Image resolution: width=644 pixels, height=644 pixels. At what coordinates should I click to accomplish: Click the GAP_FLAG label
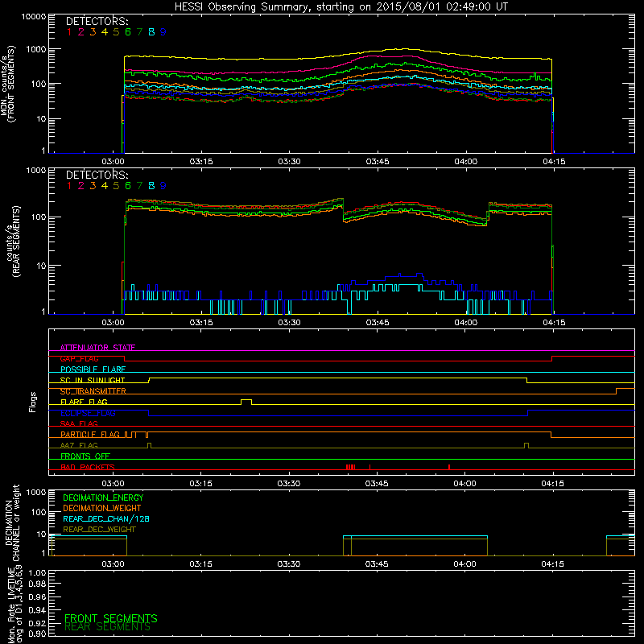coord(79,358)
